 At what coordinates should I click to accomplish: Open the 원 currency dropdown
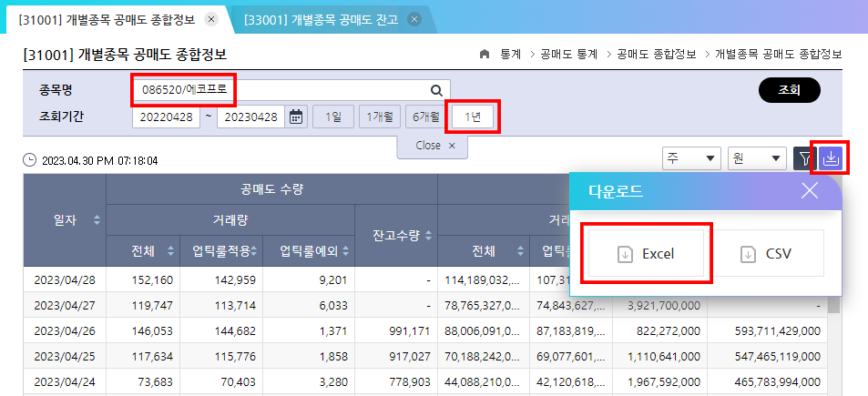tap(757, 158)
